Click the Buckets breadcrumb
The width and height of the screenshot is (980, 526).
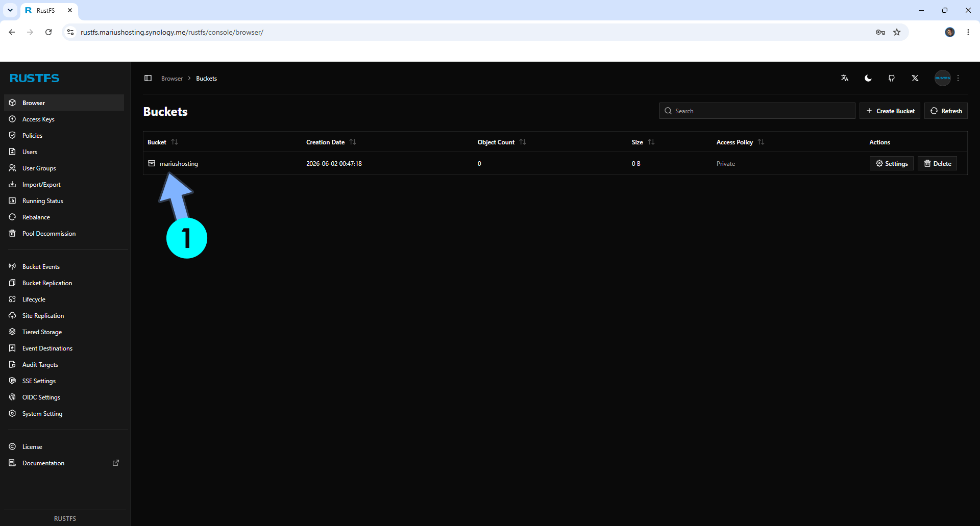(x=206, y=78)
